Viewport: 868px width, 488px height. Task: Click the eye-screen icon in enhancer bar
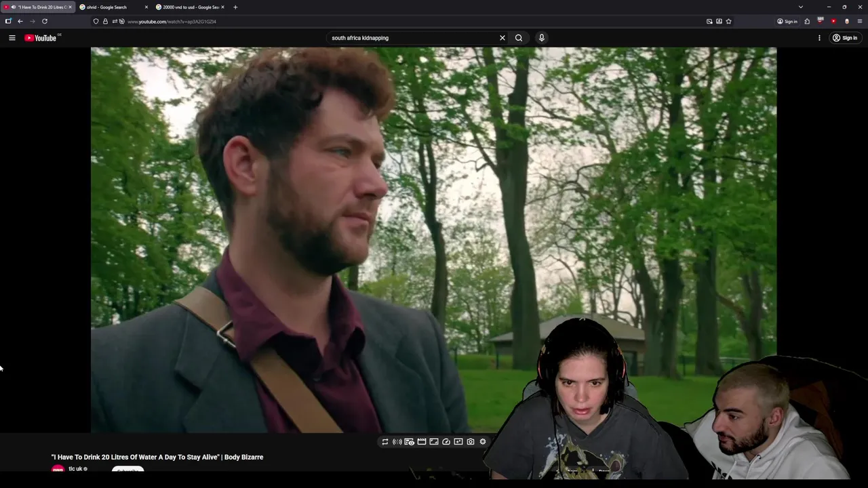(x=410, y=442)
